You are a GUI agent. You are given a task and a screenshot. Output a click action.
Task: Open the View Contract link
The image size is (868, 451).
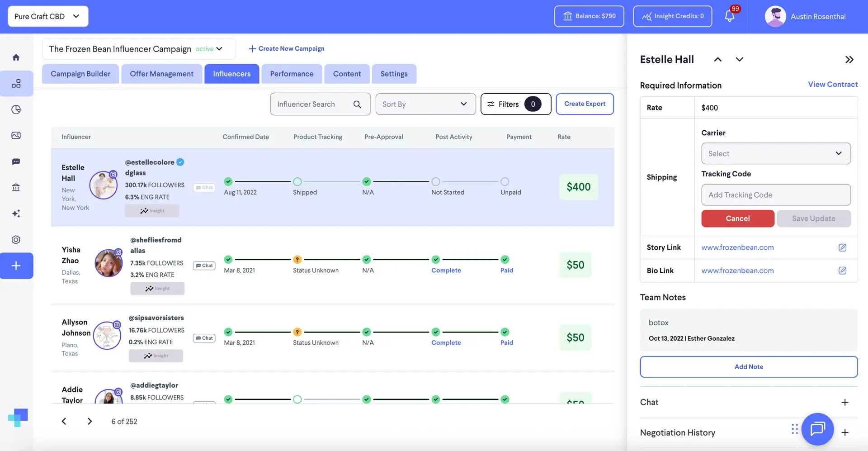(832, 85)
